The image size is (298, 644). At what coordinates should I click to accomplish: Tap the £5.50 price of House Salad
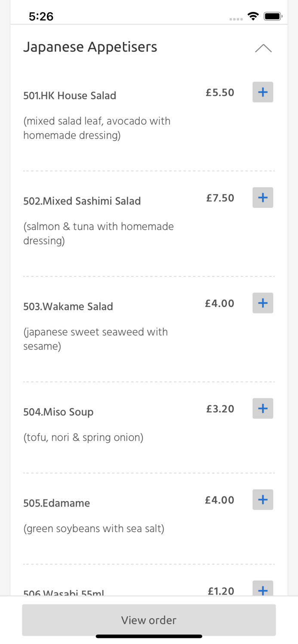[x=220, y=92]
